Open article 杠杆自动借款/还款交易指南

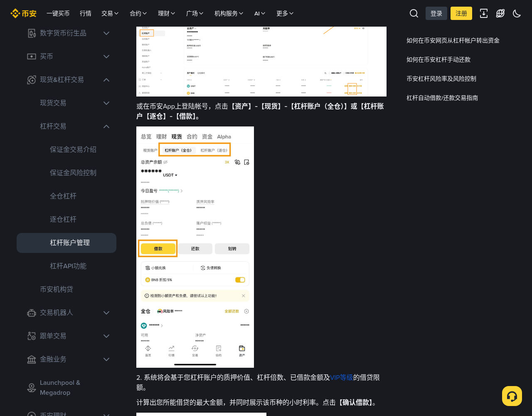pyautogui.click(x=442, y=98)
